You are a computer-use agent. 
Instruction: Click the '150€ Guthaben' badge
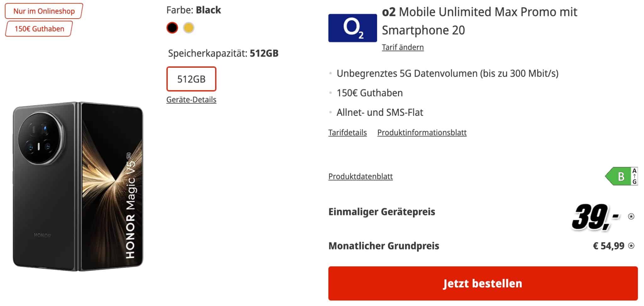click(x=39, y=29)
